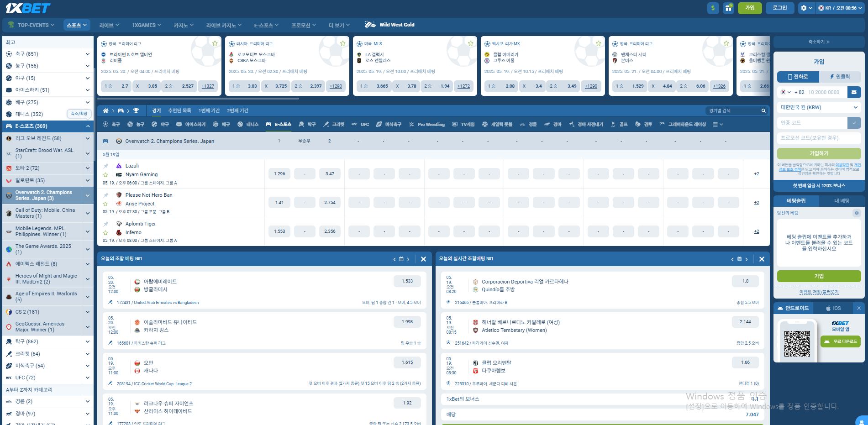Open the TOP-EVENTS menu

pos(32,25)
